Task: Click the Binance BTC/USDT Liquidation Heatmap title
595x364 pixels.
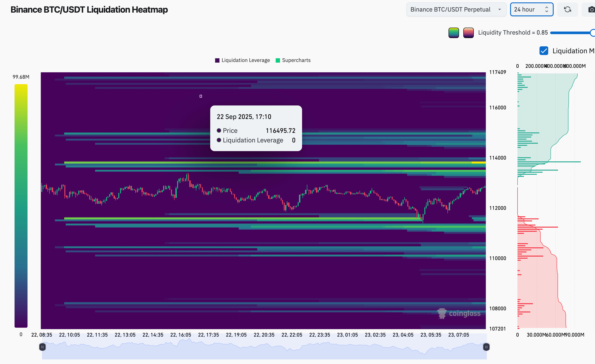Action: point(89,10)
